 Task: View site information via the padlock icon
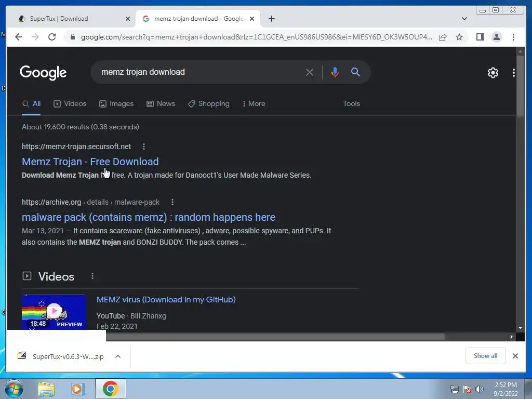(72, 37)
